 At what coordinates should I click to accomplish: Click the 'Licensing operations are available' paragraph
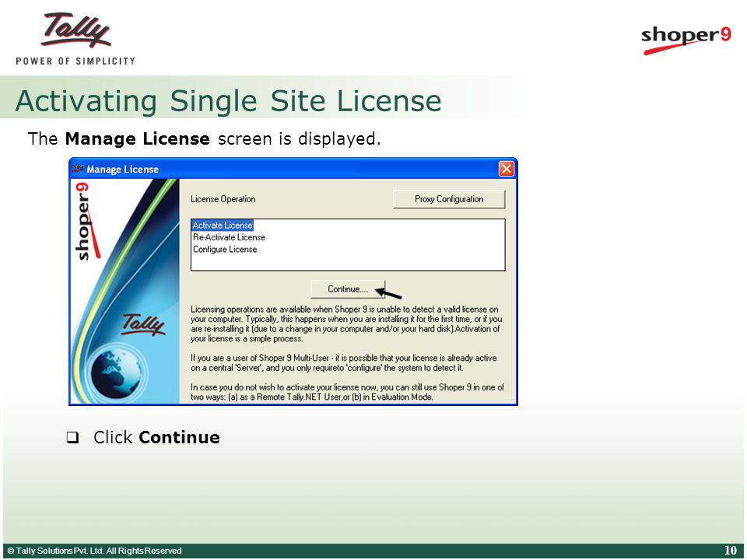(x=346, y=324)
